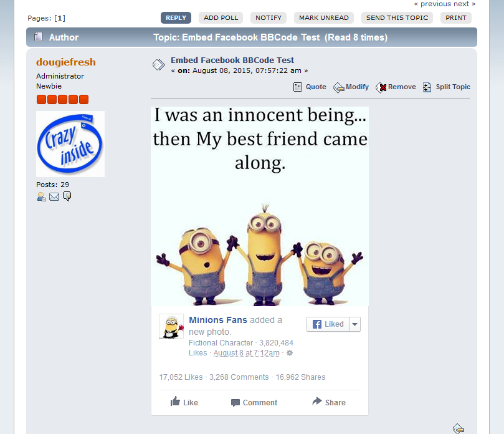Click Minions Fans profile thumbnail

click(x=171, y=326)
